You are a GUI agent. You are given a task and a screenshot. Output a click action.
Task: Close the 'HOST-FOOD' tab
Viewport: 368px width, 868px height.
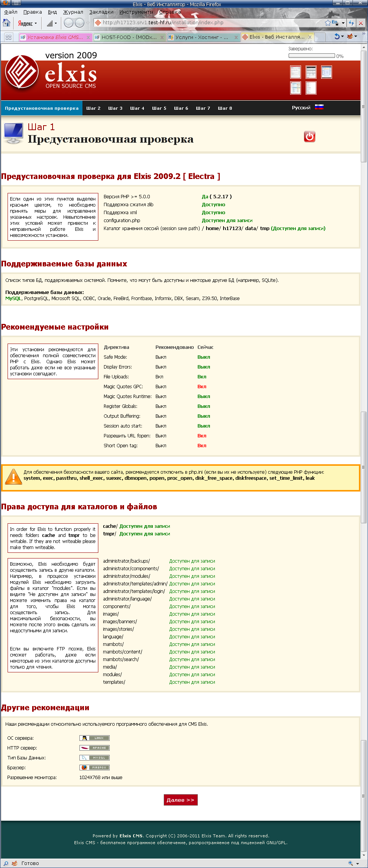(162, 37)
